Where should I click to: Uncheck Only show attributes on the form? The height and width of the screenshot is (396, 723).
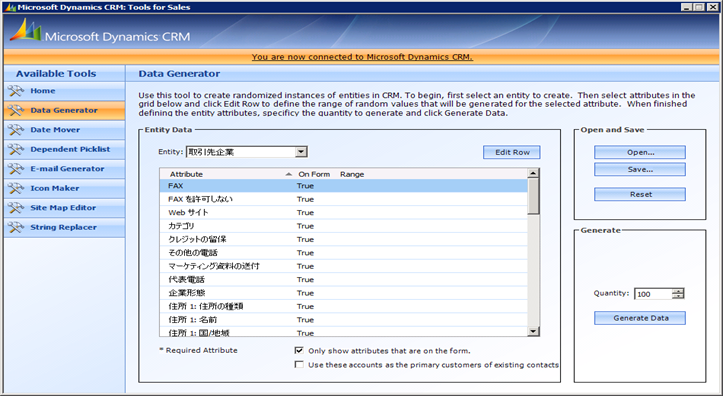pos(299,350)
